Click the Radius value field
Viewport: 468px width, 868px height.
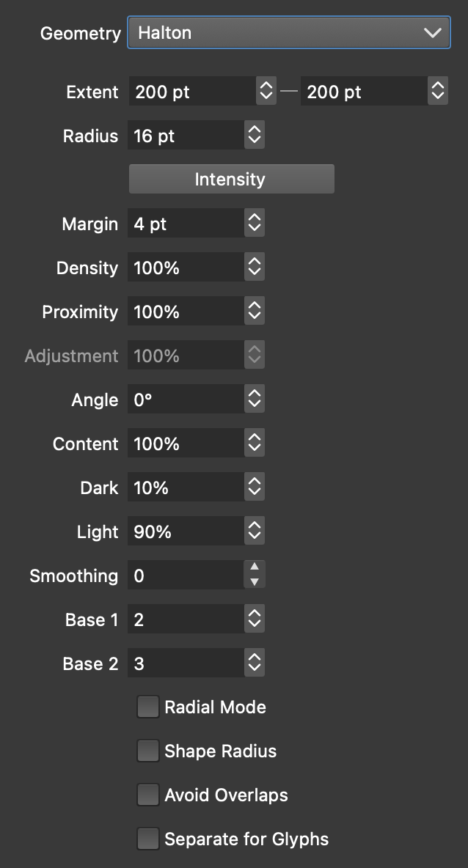(186, 136)
